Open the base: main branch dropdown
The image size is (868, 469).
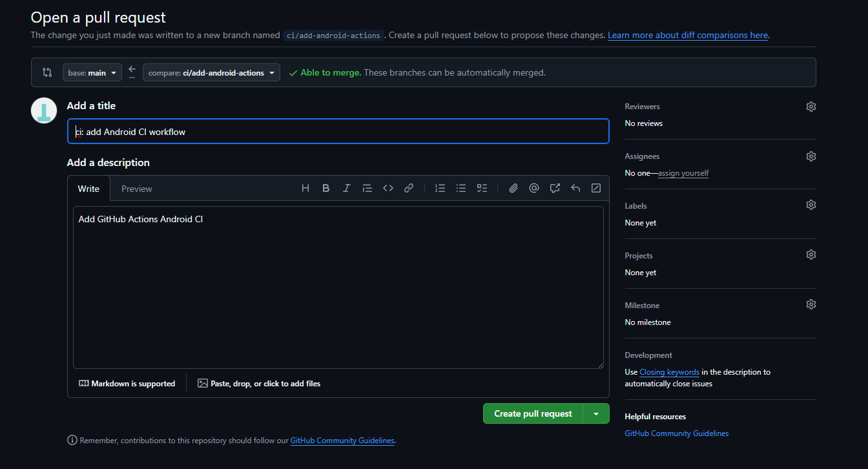[x=92, y=72]
